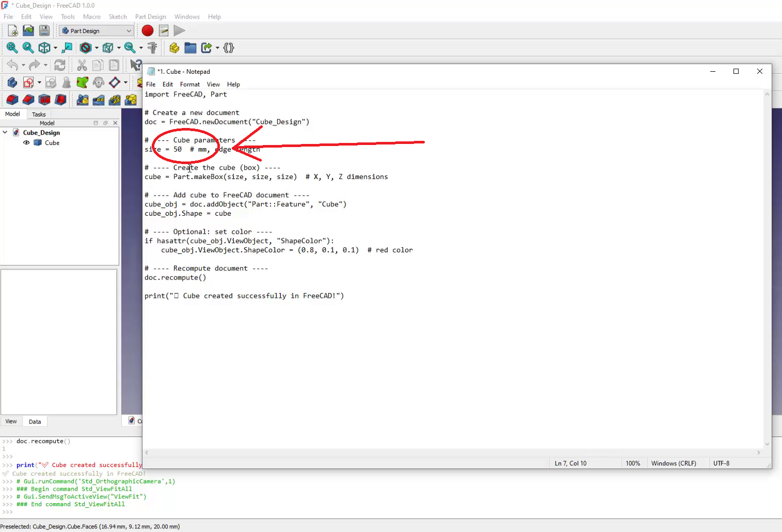Image resolution: width=782 pixels, height=532 pixels.
Task: Expand the Create Sketch dropdown arrow
Action: coord(39,83)
